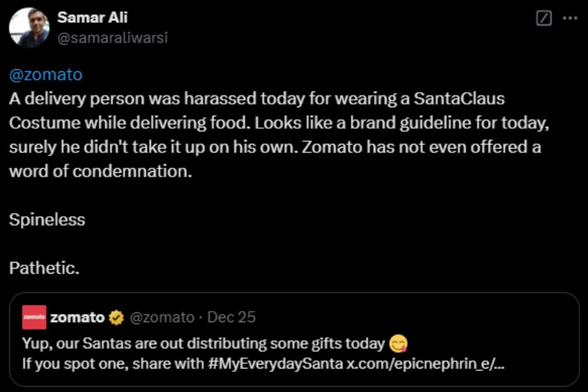Click the grey @zomato handle in quoted post
The image size is (588, 392).
(162, 318)
